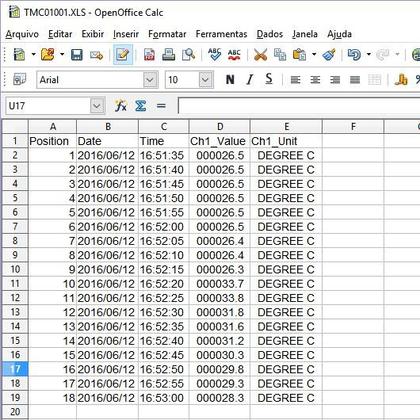This screenshot has height=420, width=420.
Task: Expand Undo history dropdown arrow
Action: point(369,54)
